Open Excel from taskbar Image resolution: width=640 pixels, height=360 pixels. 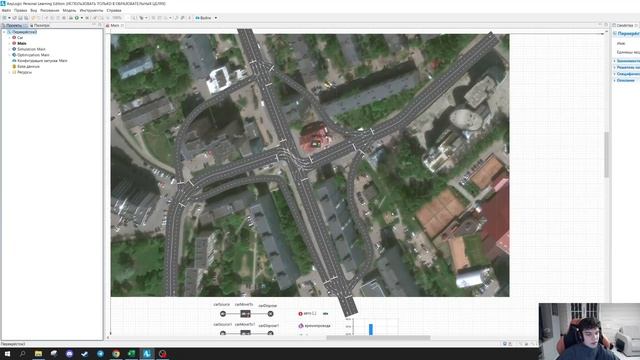point(131,353)
